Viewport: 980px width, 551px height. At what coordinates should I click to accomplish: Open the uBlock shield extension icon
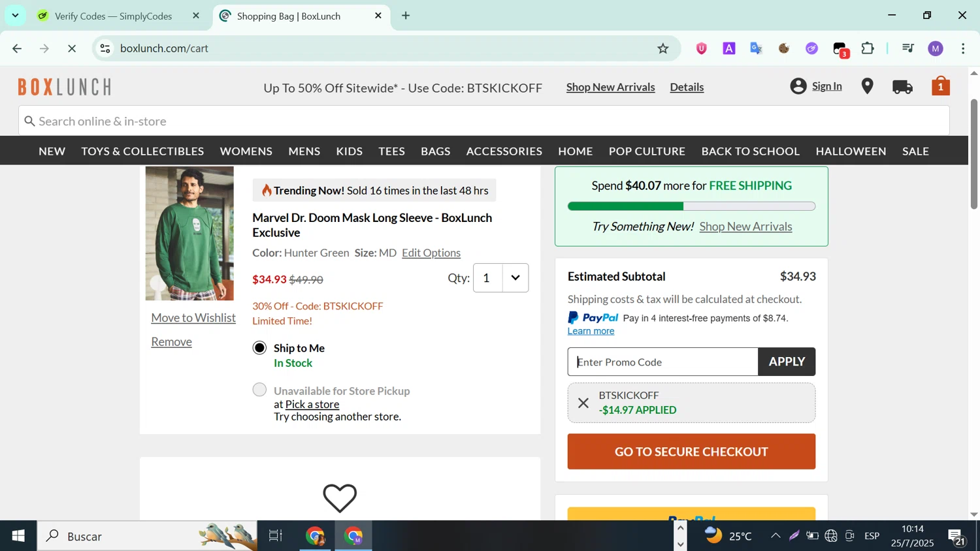701,48
